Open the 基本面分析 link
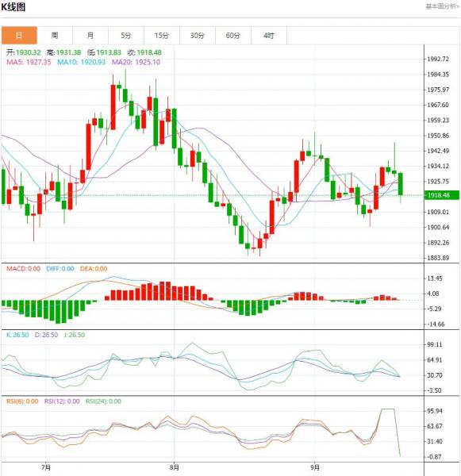461x476 pixels. [442, 6]
